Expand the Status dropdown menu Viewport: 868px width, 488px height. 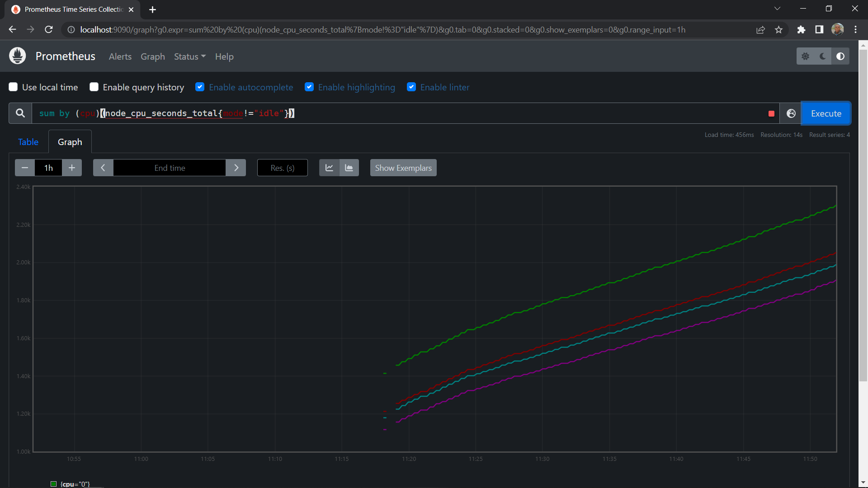pos(189,56)
